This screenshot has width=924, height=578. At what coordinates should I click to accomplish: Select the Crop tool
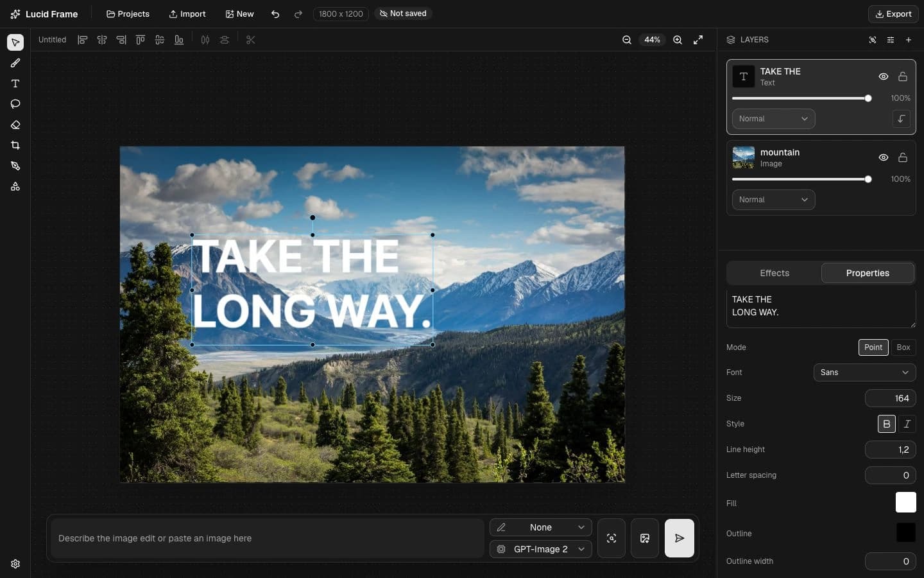(x=15, y=145)
